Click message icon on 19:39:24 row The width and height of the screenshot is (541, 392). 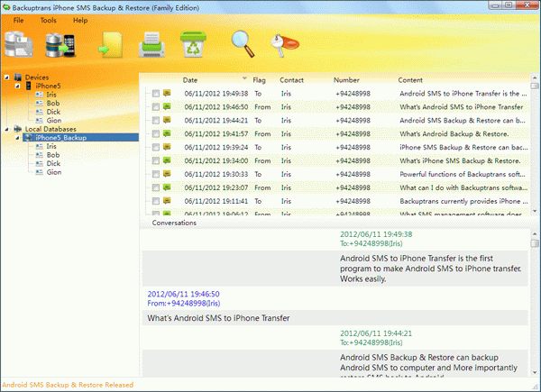[x=167, y=147]
